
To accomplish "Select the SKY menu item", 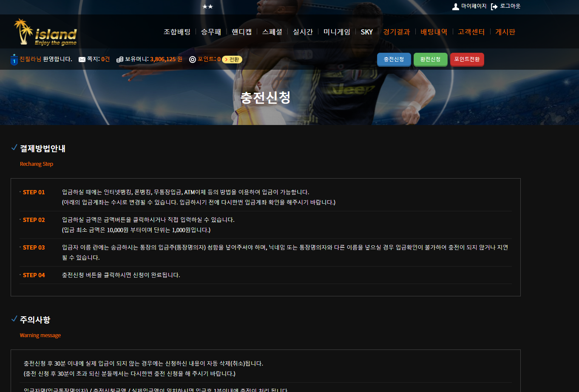I will pyautogui.click(x=366, y=32).
